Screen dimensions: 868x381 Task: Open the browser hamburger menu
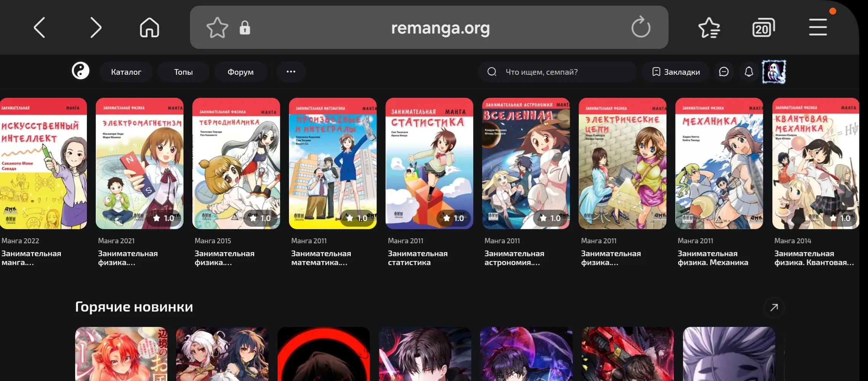(x=818, y=27)
